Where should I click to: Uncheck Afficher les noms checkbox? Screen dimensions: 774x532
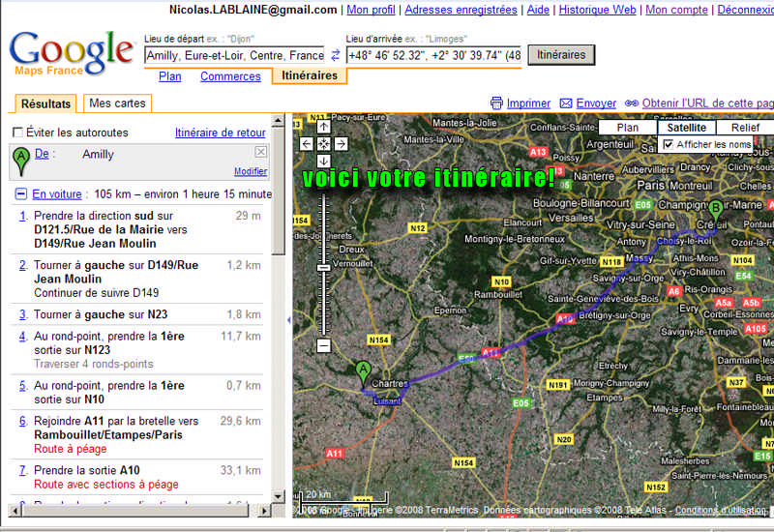click(x=668, y=144)
